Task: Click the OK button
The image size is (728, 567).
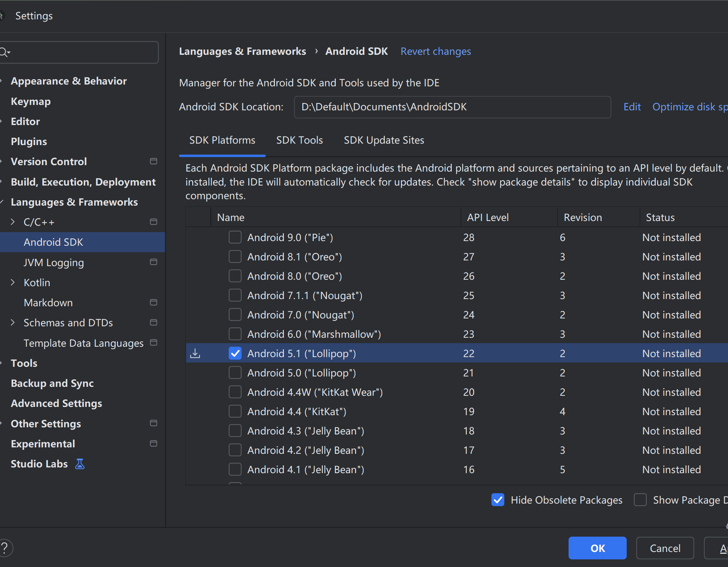Action: [x=597, y=548]
